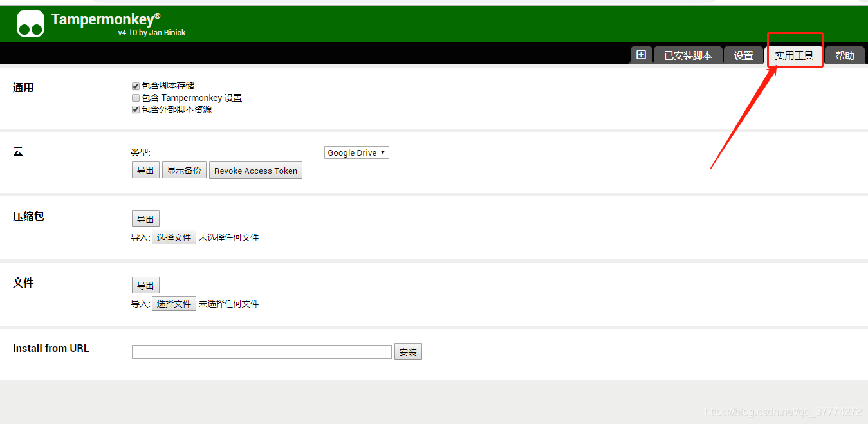Open the new script plus tab

(x=641, y=55)
